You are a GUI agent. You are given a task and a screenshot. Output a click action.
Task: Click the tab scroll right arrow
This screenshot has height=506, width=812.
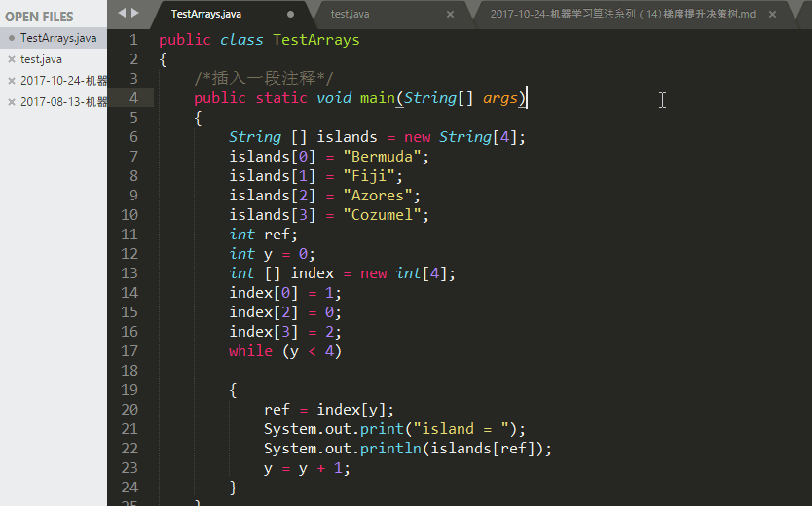(x=135, y=13)
